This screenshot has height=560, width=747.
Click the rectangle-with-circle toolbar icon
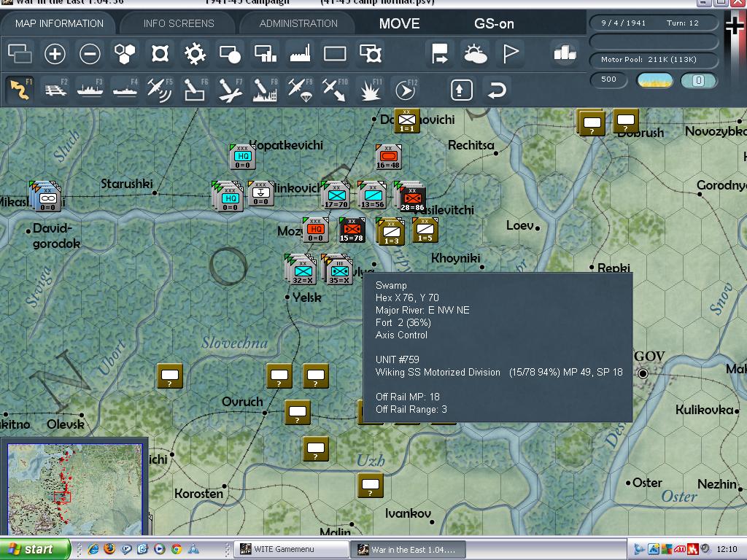pyautogui.click(x=230, y=53)
